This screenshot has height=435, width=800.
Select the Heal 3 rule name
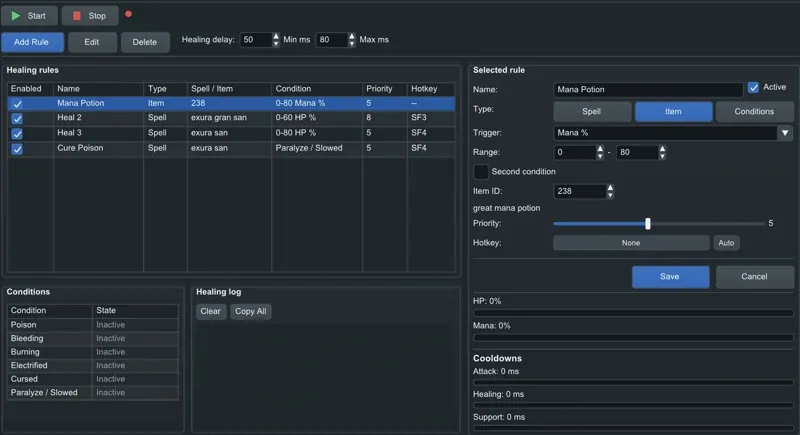click(x=69, y=133)
